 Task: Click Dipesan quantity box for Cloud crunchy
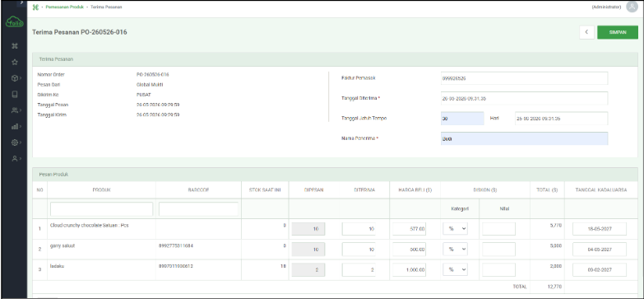click(x=308, y=229)
